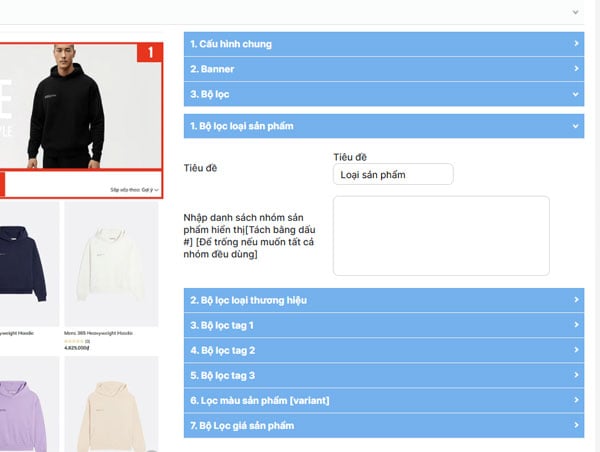Click the red number 1 badge

coord(150,52)
